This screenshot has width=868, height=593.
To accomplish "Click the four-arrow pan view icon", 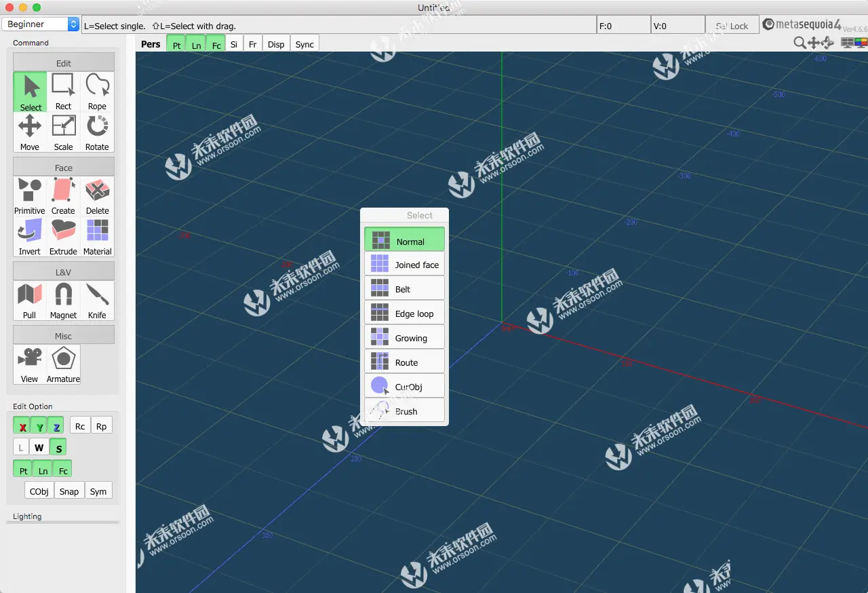I will click(814, 43).
